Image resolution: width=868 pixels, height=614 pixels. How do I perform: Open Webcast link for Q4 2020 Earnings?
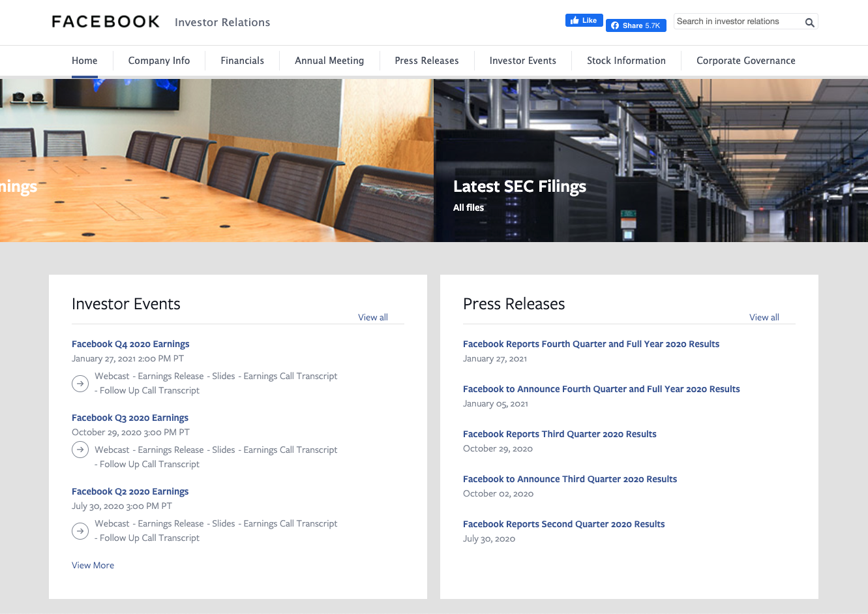pos(112,376)
